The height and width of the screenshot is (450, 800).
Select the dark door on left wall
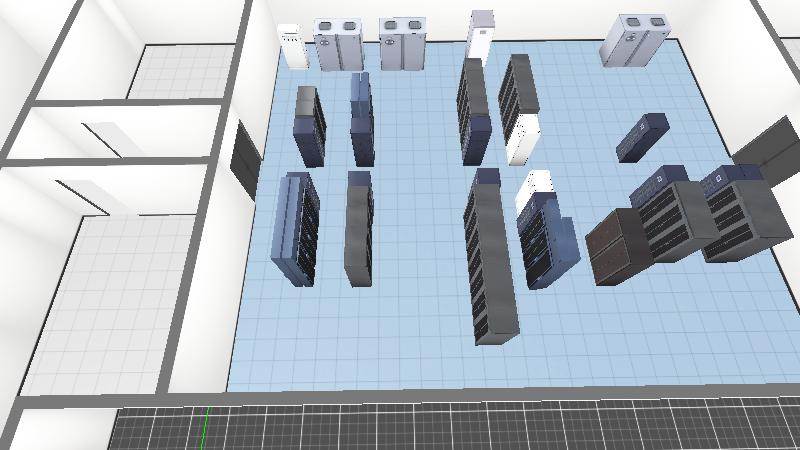point(245,160)
